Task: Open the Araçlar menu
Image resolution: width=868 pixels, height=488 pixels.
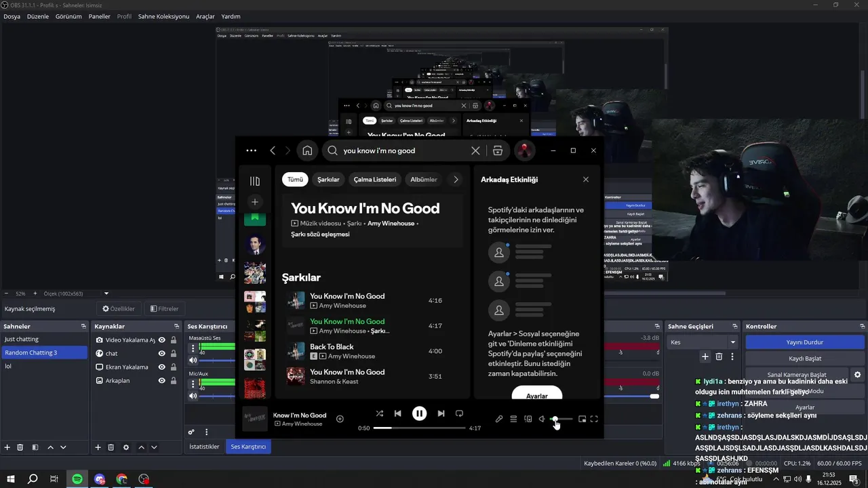Action: (205, 16)
